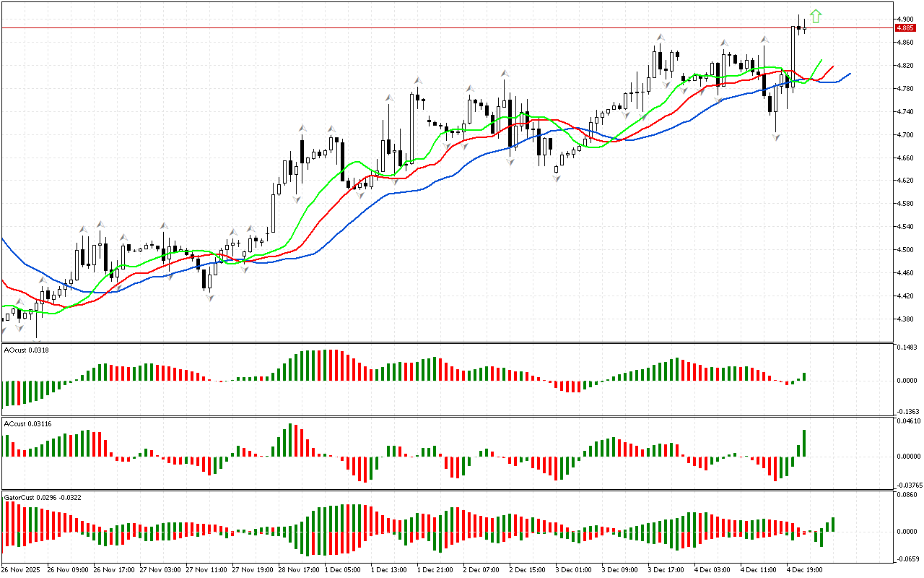
Task: Click the AOcust 0.0318 indicator label
Action: (27, 350)
